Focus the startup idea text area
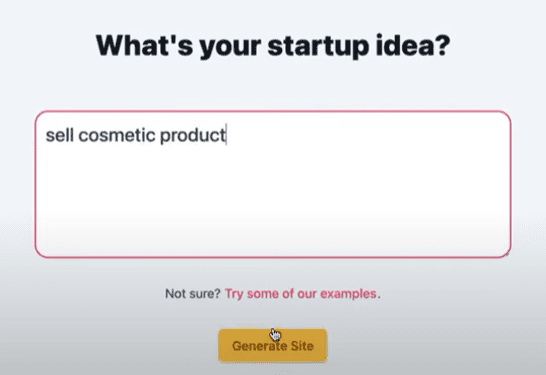 point(273,184)
